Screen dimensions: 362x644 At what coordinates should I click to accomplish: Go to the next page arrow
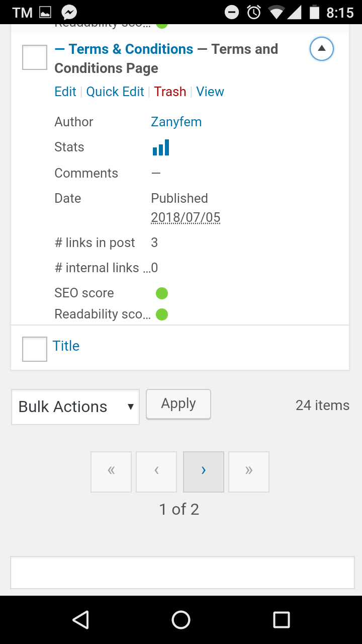(204, 471)
